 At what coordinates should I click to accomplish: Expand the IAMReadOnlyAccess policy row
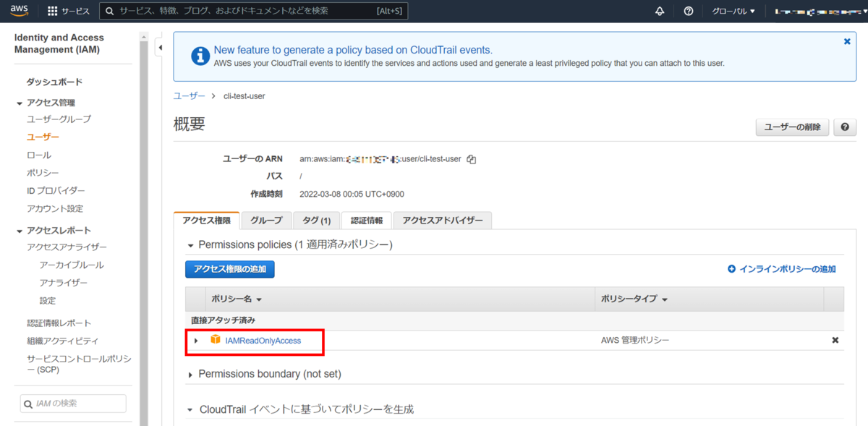click(x=196, y=341)
